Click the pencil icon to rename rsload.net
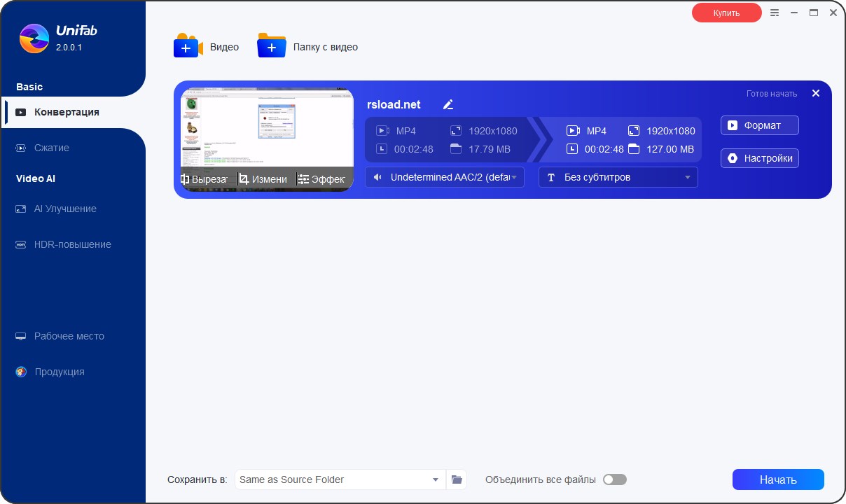The image size is (846, 504). 448,104
